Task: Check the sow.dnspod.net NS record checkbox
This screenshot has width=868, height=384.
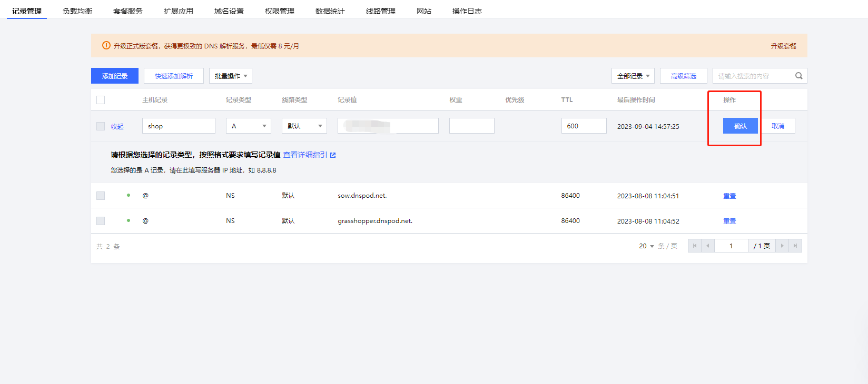Action: 101,196
